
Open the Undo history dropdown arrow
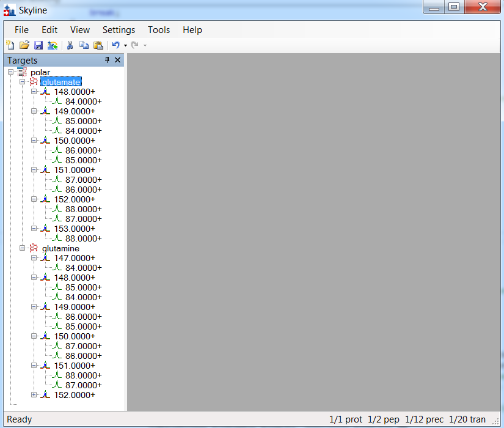(125, 45)
